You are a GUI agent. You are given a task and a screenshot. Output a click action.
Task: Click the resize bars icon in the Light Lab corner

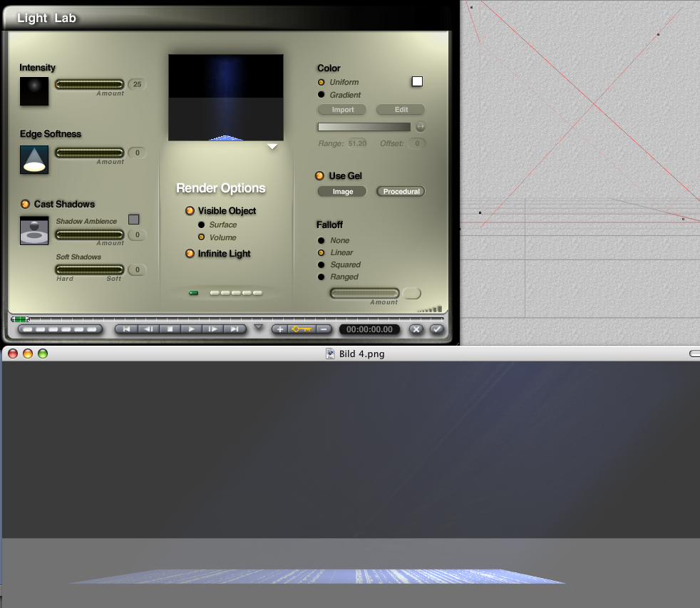pyautogui.click(x=431, y=309)
